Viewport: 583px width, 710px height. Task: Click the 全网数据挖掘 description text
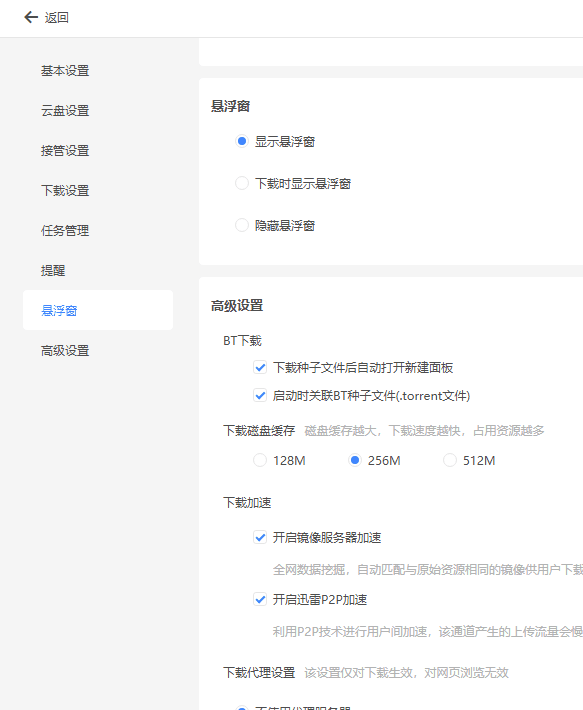428,569
